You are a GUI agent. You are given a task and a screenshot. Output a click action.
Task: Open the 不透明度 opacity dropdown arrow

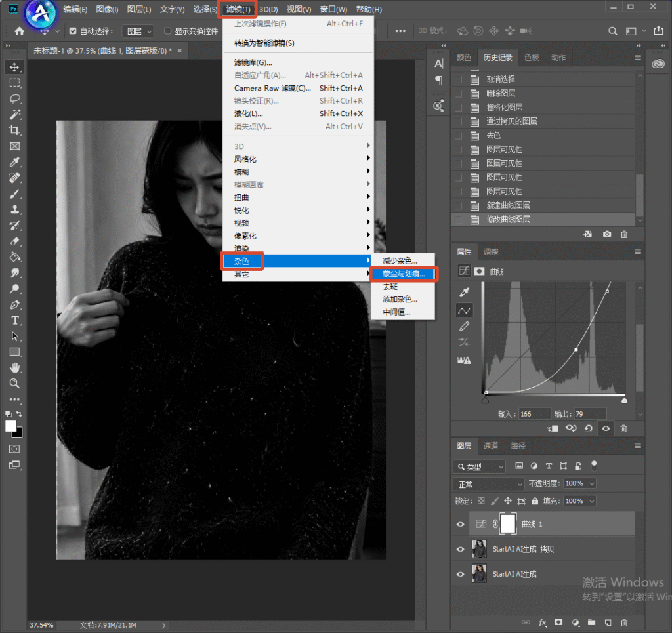point(592,483)
